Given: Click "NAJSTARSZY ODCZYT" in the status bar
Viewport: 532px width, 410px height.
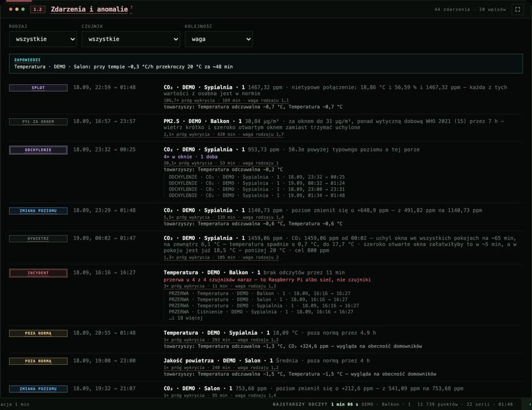Looking at the screenshot, I should (x=300, y=404).
